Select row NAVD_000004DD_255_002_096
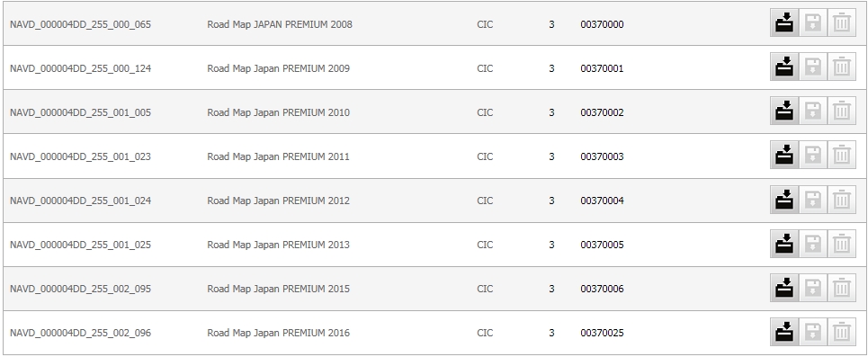 tap(434, 333)
